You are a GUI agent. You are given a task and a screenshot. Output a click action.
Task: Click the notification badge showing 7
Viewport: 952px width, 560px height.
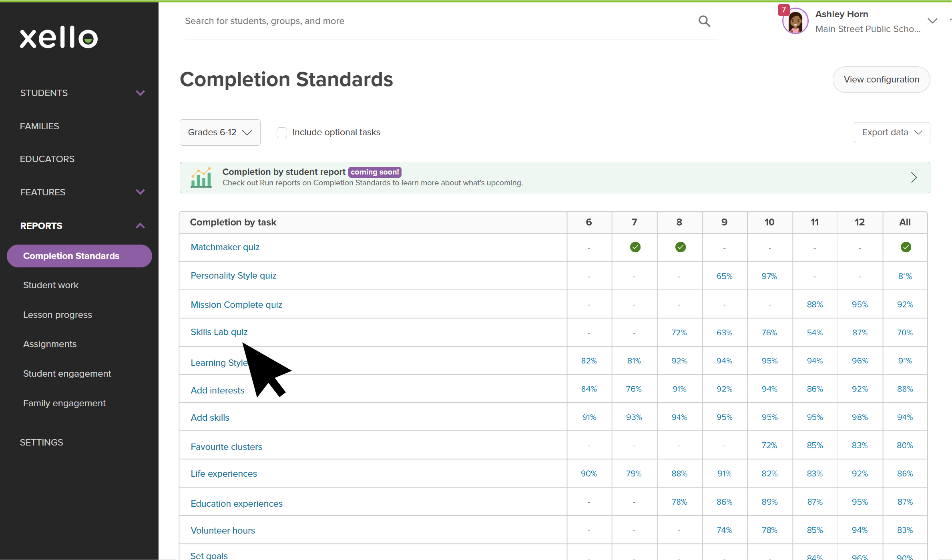pos(783,10)
